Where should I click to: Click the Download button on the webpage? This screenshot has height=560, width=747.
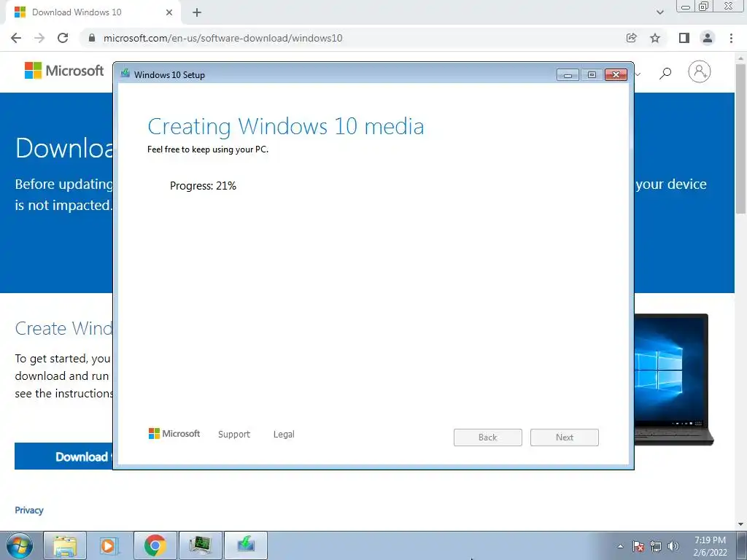(64, 456)
